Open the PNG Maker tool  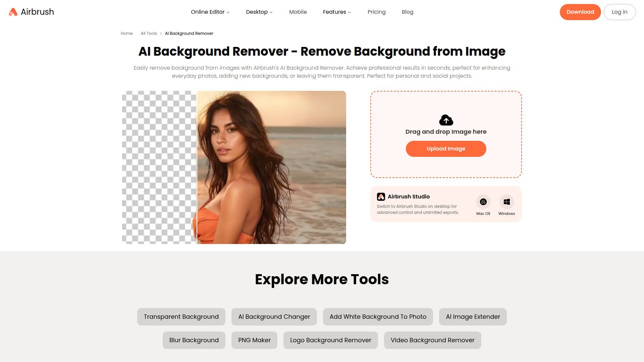(x=254, y=340)
